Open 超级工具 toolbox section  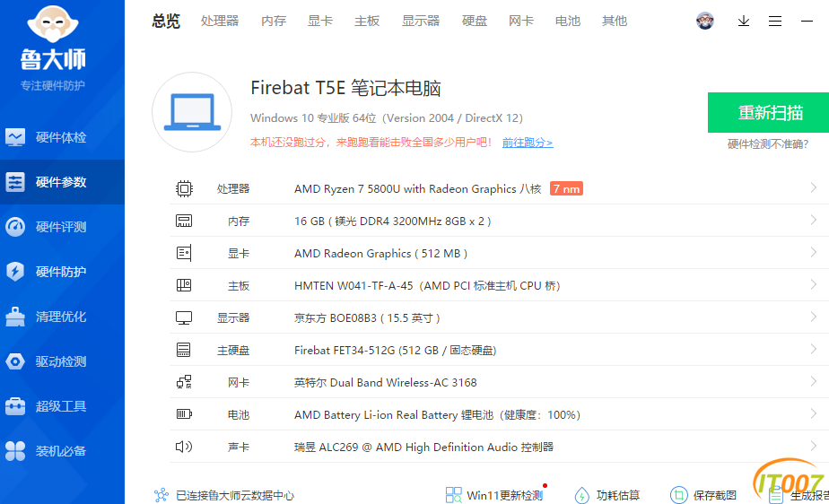[x=62, y=406]
